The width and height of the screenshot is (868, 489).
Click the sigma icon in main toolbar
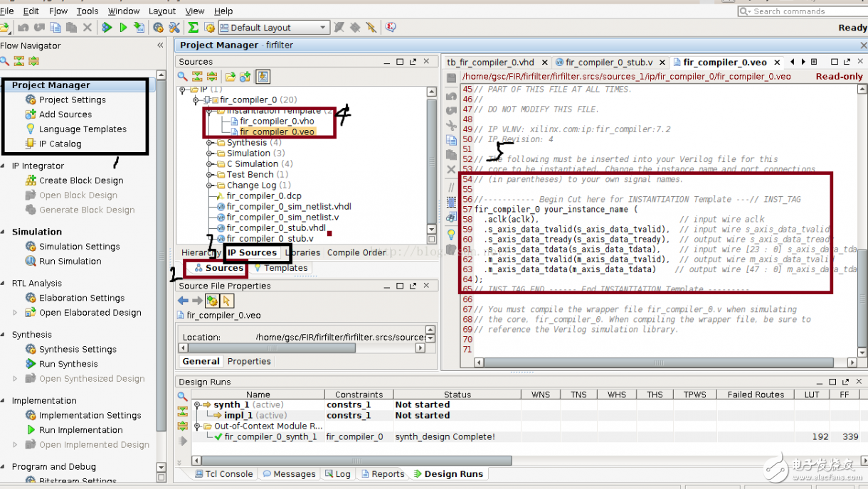193,28
